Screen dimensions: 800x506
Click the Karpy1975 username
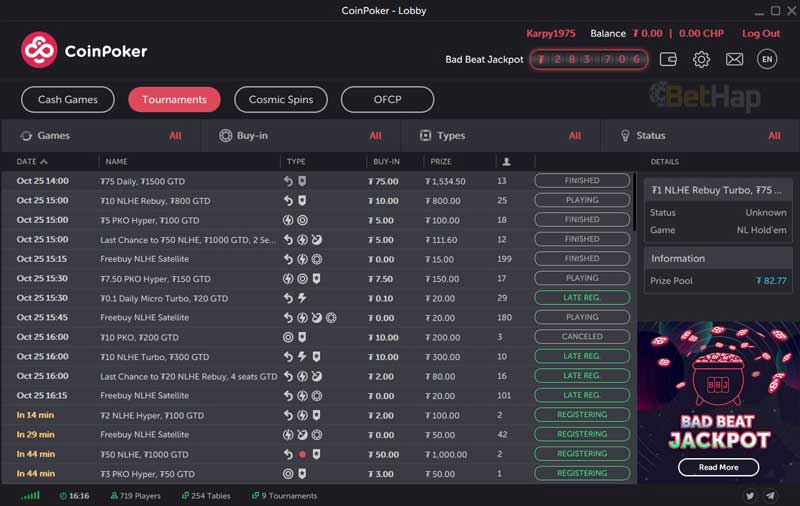click(551, 34)
